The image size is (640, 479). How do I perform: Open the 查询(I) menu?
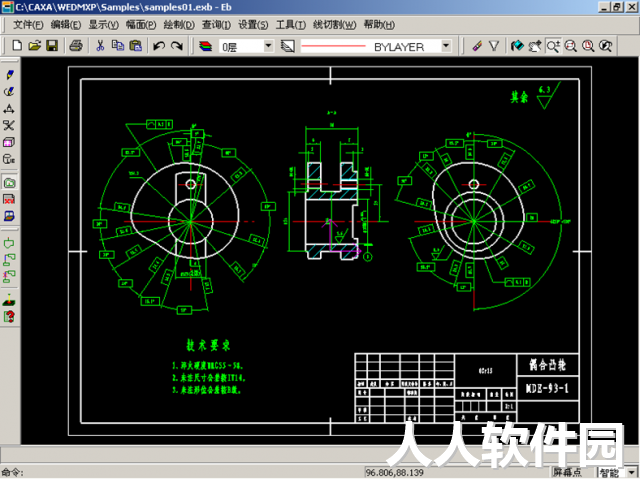pyautogui.click(x=216, y=25)
